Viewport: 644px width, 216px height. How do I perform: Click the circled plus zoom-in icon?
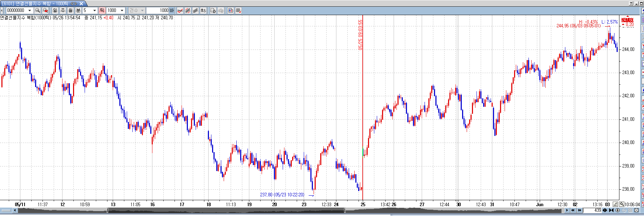pyautogui.click(x=618, y=210)
